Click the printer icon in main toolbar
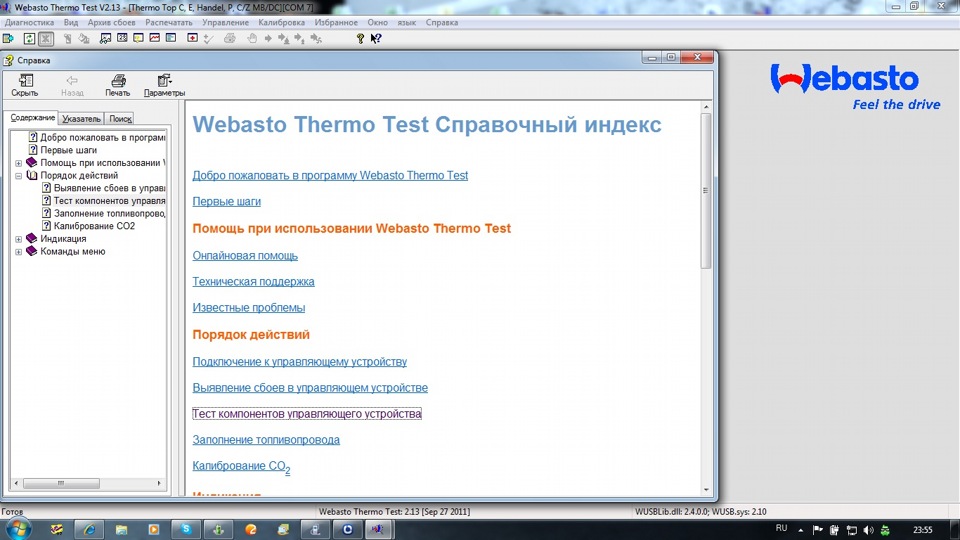The image size is (960, 540). [x=230, y=39]
